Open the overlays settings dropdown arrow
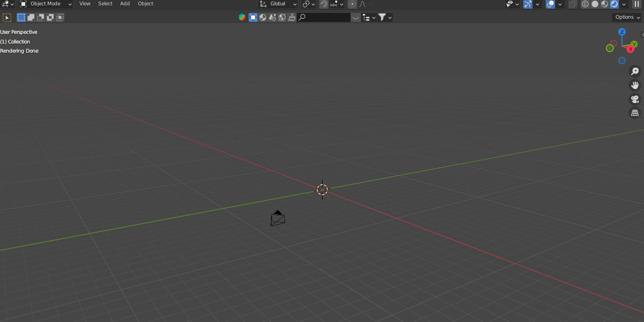The image size is (644, 322). 560,4
